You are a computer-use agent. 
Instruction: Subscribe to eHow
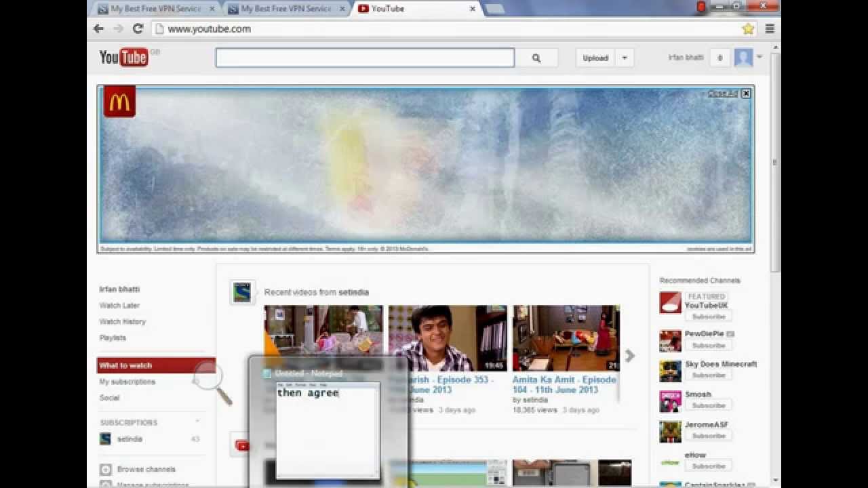pyautogui.click(x=709, y=466)
